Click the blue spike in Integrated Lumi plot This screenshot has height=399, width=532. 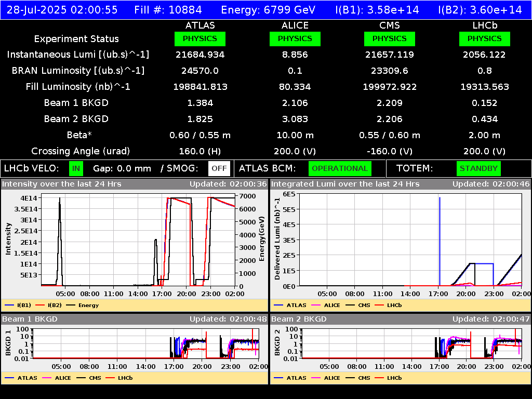click(440, 241)
